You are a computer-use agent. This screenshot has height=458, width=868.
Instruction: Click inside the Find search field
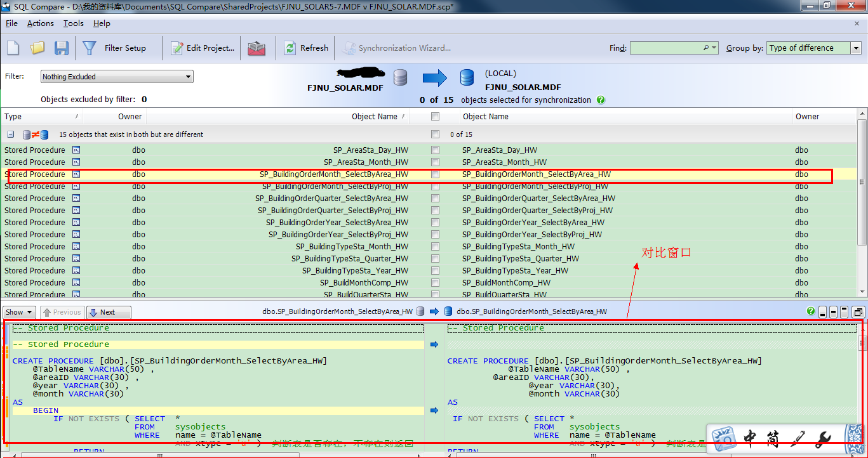[x=667, y=48]
